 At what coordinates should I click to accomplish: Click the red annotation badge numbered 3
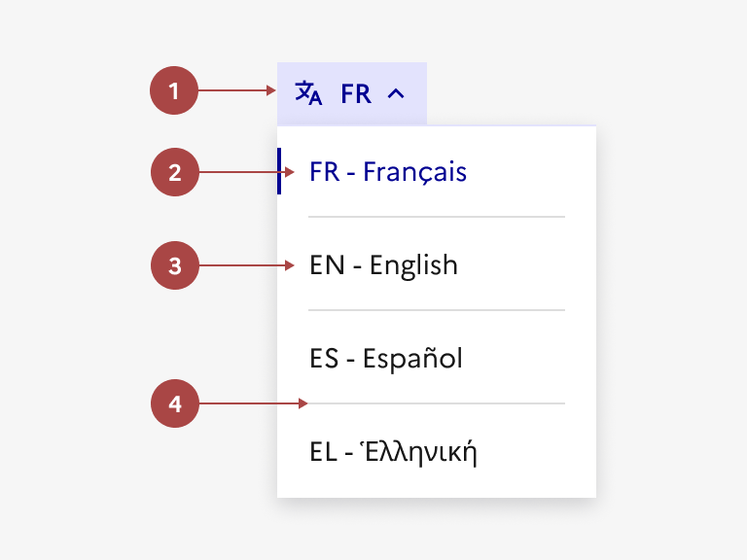click(175, 265)
